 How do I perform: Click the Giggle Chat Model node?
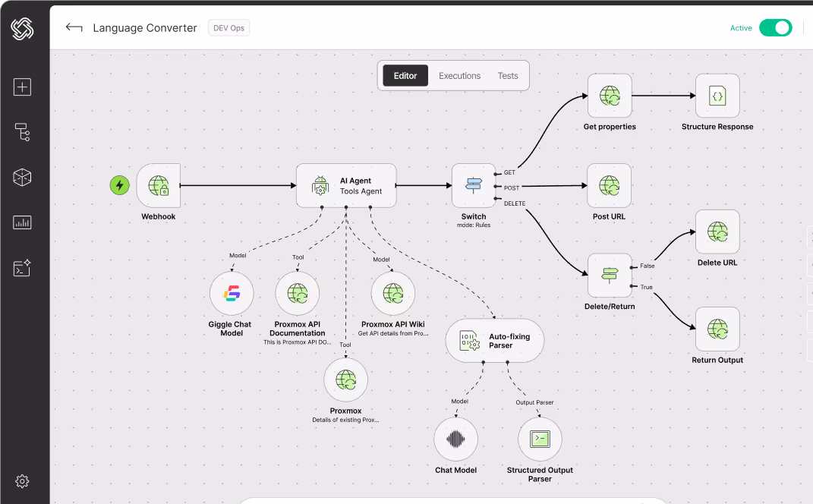231,293
